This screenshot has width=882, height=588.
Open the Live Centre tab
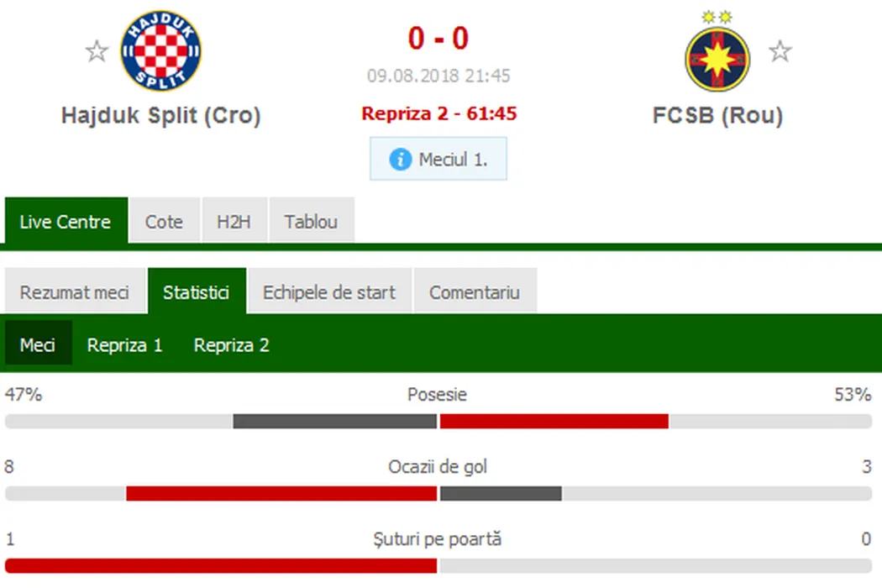tap(66, 222)
